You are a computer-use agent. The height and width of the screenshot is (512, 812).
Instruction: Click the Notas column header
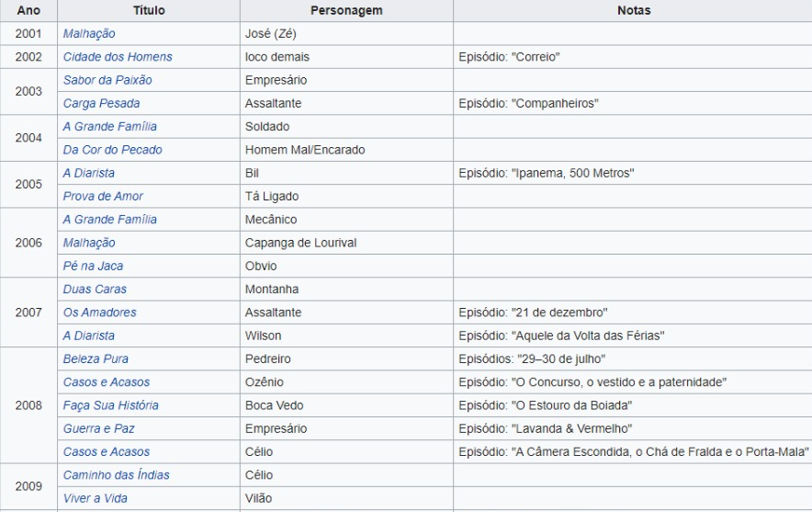633,11
